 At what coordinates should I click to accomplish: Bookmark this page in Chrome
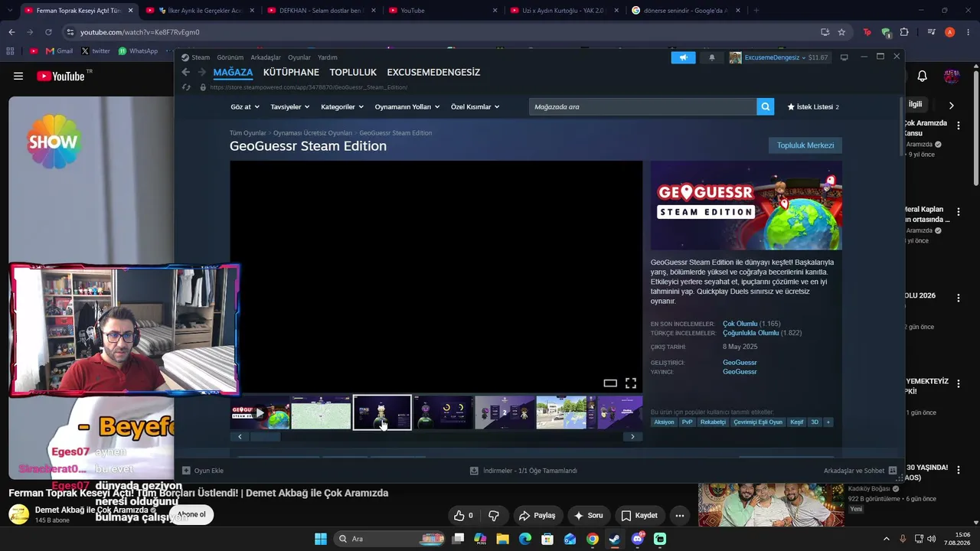[841, 32]
